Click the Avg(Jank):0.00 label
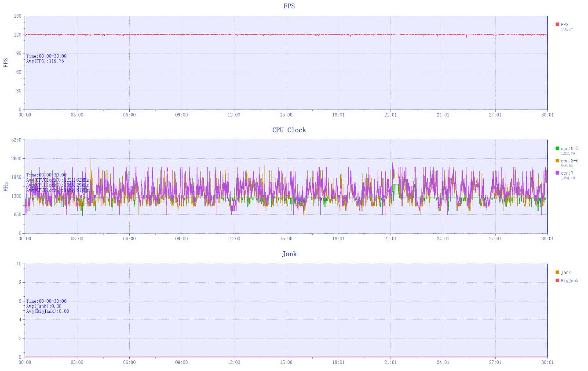The image size is (588, 371). [44, 306]
